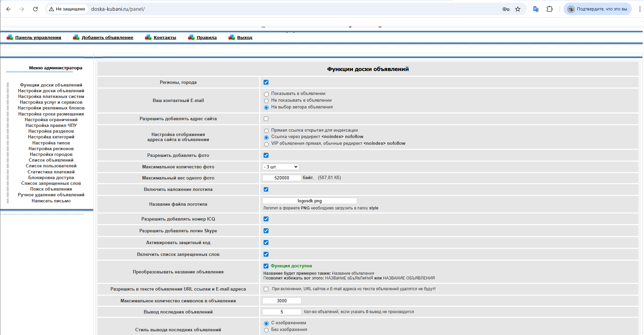
Task: Open 'Функции доски объявлений' in admin menu
Action: 51,85
